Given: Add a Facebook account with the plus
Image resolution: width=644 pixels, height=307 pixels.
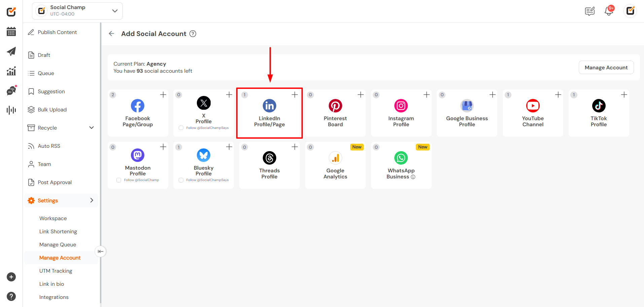Looking at the screenshot, I should [x=163, y=95].
